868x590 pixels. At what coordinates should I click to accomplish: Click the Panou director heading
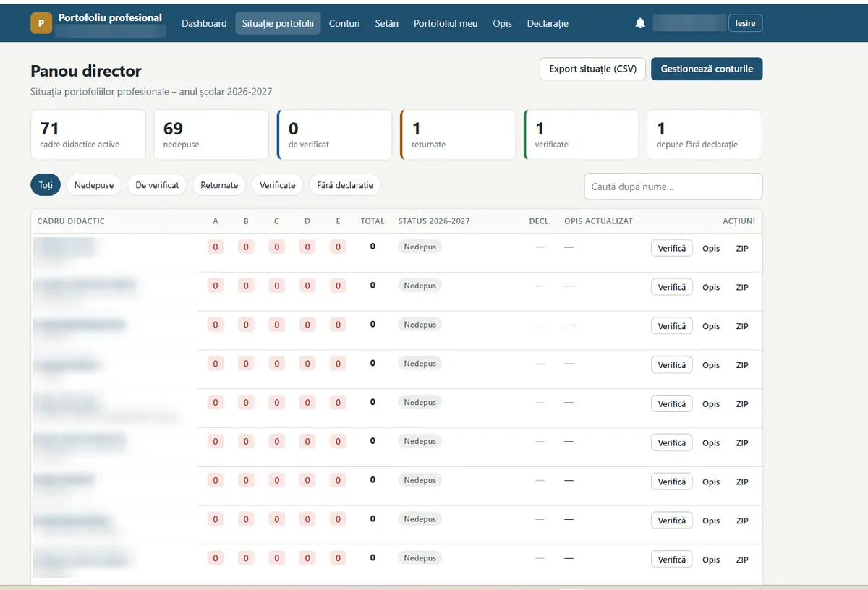[86, 71]
